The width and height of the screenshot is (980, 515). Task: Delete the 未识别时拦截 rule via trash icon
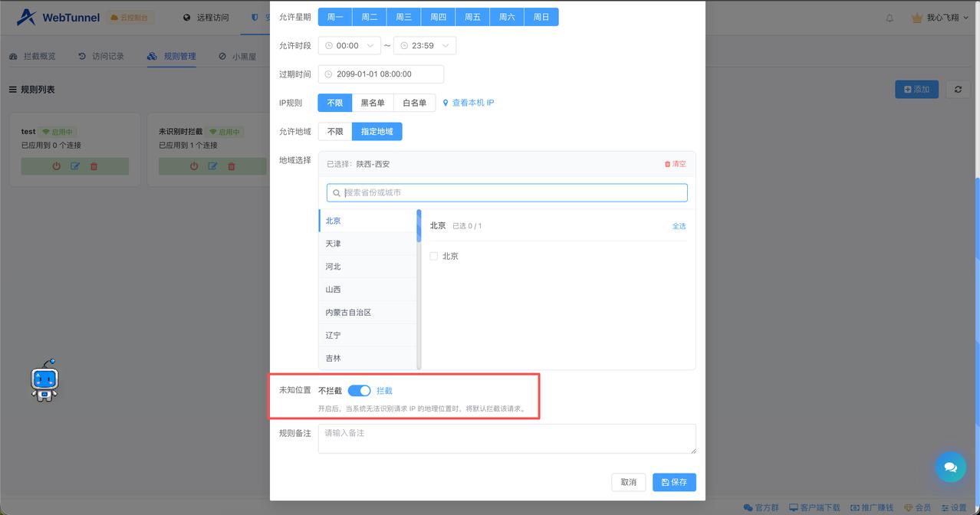[x=231, y=166]
